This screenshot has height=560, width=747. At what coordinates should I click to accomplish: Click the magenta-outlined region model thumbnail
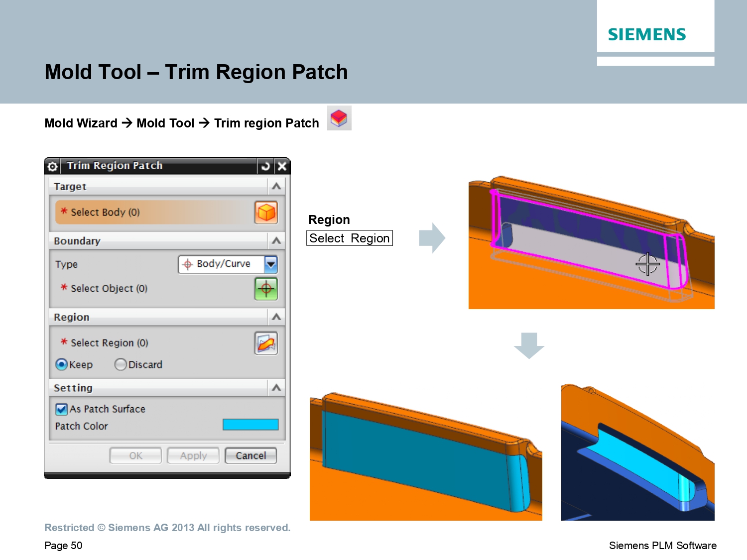(592, 242)
